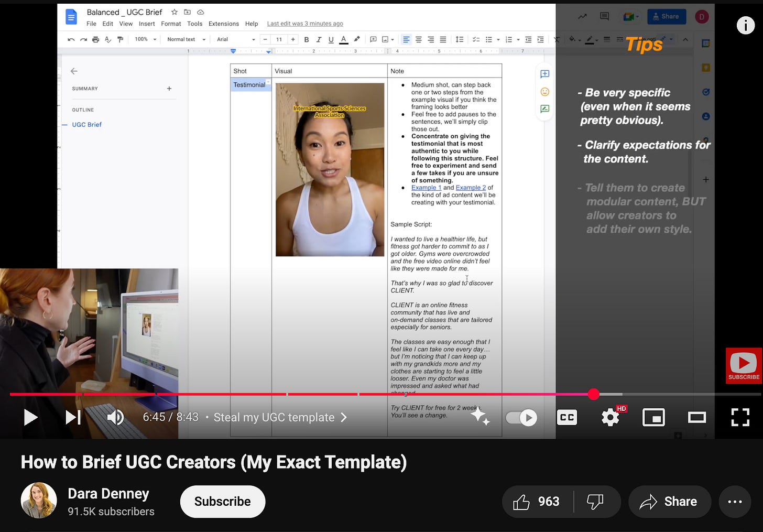Open the Example 1 link
Viewport: 763px width, 532px height.
coord(426,188)
